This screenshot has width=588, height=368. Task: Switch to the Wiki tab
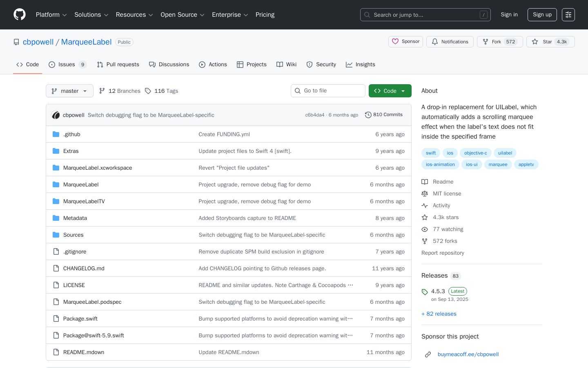point(287,65)
